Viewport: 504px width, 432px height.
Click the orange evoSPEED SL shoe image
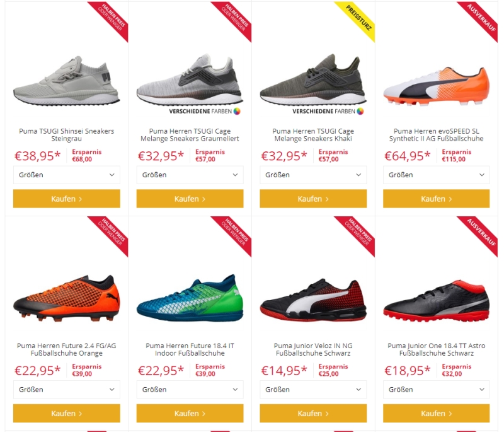[436, 86]
